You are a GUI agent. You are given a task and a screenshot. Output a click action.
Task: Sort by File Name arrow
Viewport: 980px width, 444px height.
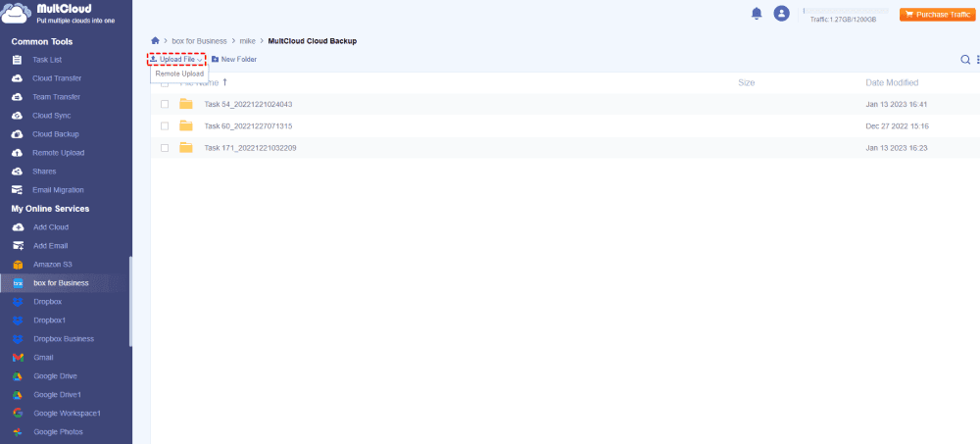pos(225,82)
